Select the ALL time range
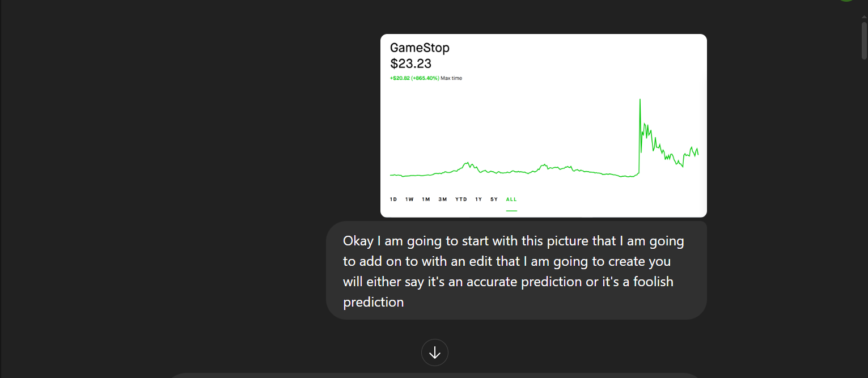The height and width of the screenshot is (378, 868). (x=511, y=199)
